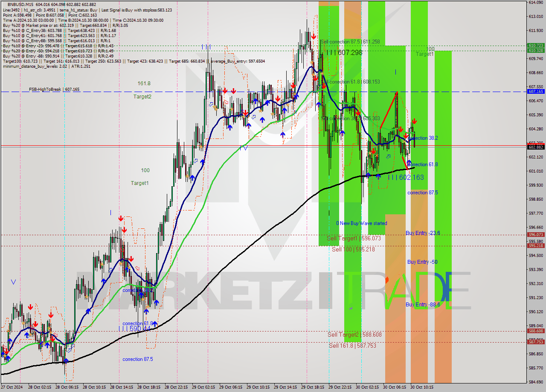This screenshot has height=392, width=546.
Task: Click the Sell correction 87.5 | 611.258 label
Action: click(x=350, y=42)
